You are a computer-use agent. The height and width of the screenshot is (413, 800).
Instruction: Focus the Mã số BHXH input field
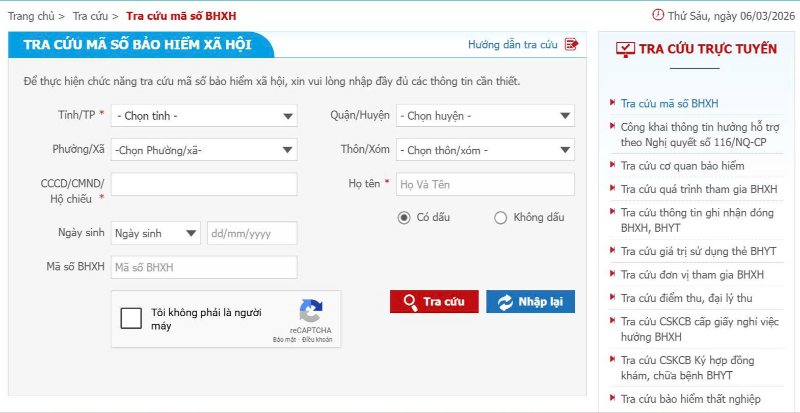point(204,268)
